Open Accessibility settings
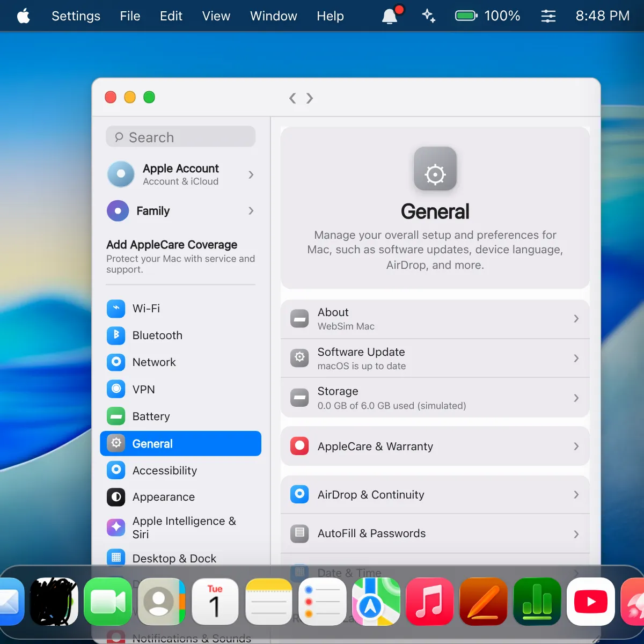This screenshot has width=644, height=644. 180,471
